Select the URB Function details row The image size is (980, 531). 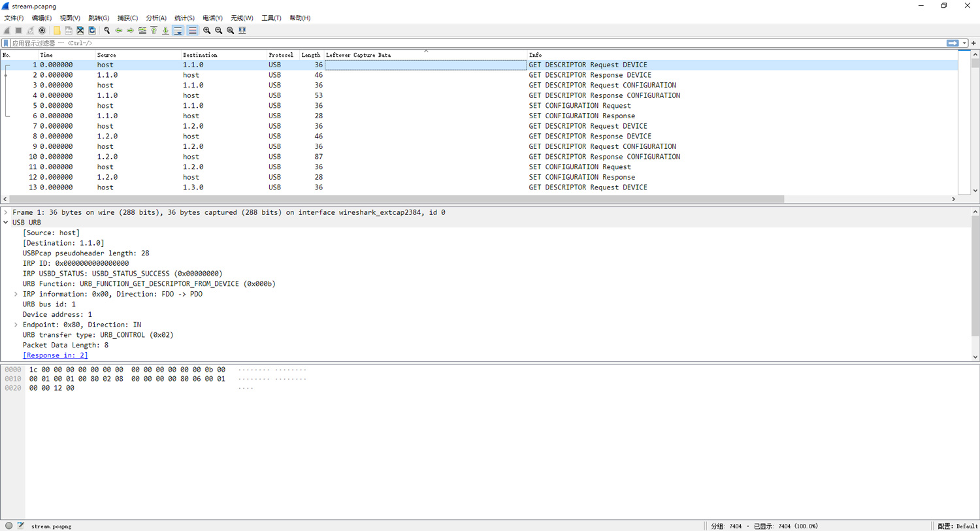click(149, 284)
